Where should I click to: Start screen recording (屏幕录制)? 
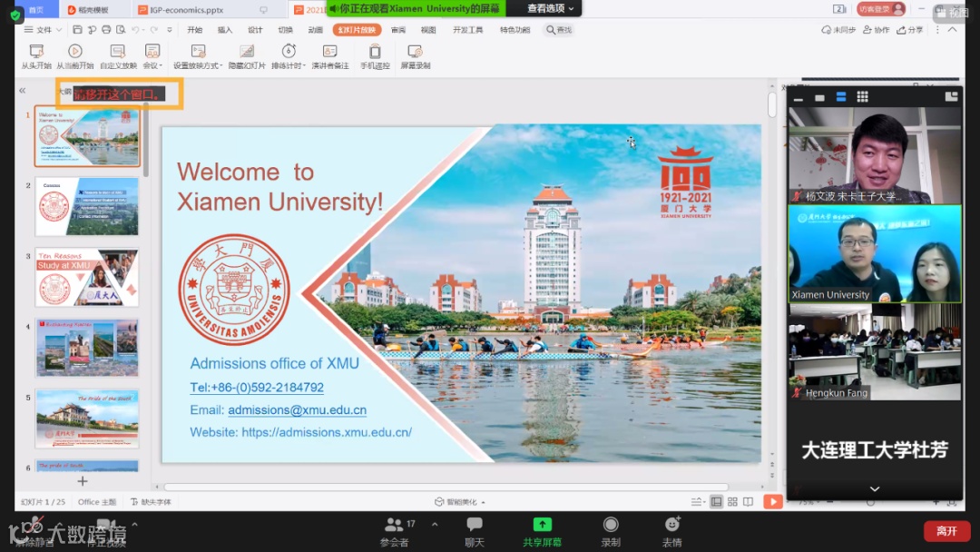pyautogui.click(x=415, y=56)
